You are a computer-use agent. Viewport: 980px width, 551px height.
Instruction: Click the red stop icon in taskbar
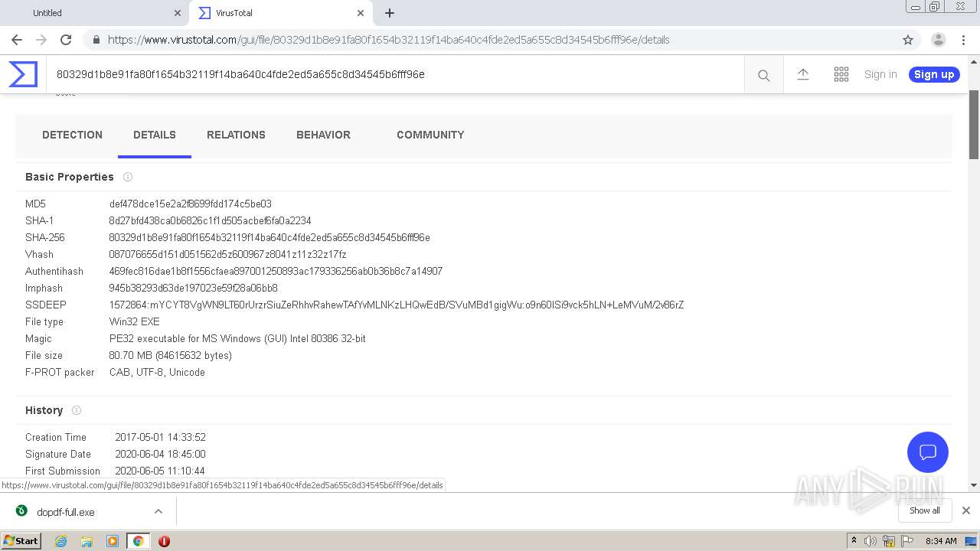coord(164,541)
